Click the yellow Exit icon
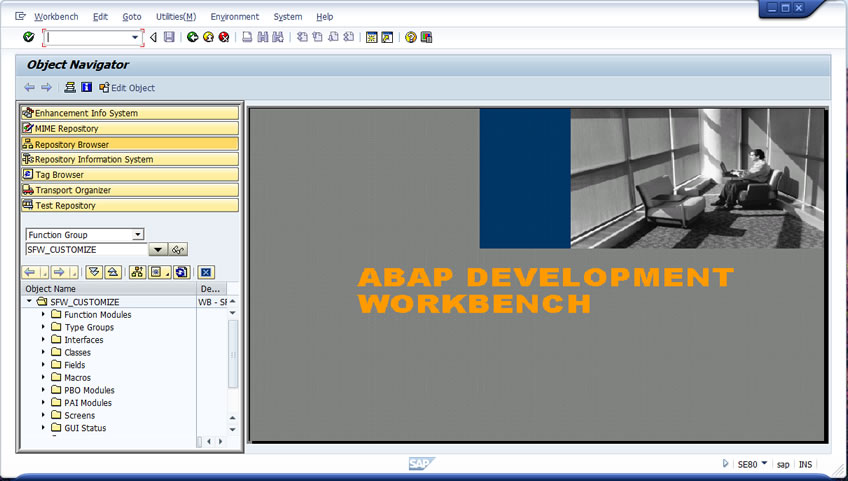Screen dimensions: 848x481 [208, 37]
